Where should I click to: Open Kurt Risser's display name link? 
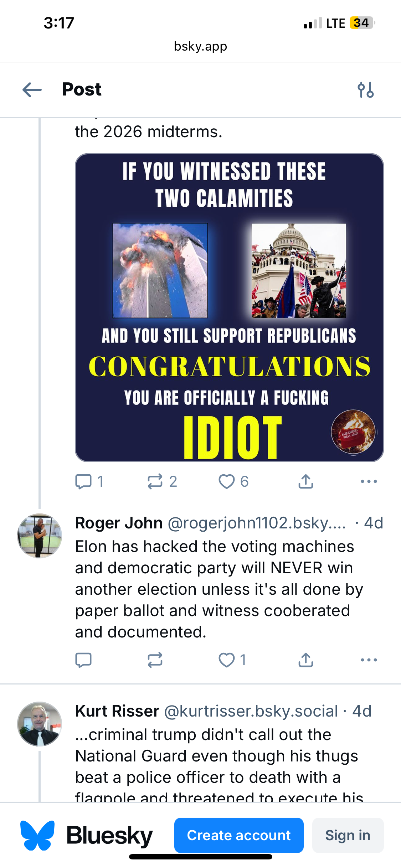117,711
